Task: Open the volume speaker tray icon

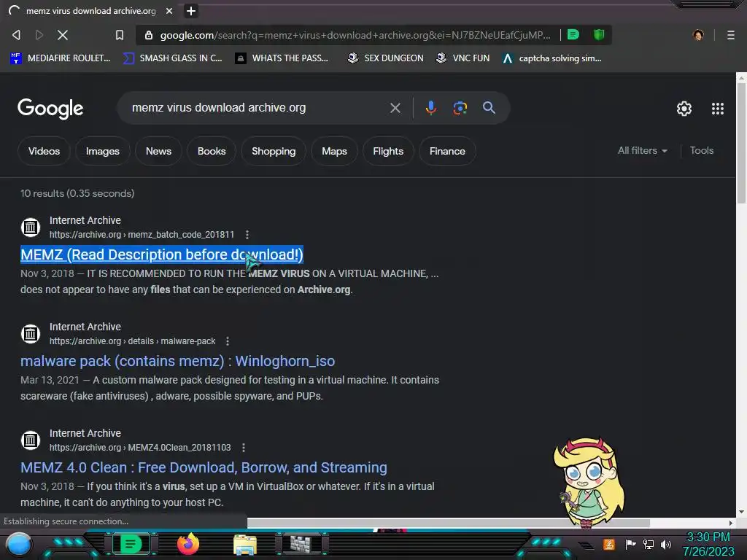Action: pyautogui.click(x=666, y=544)
